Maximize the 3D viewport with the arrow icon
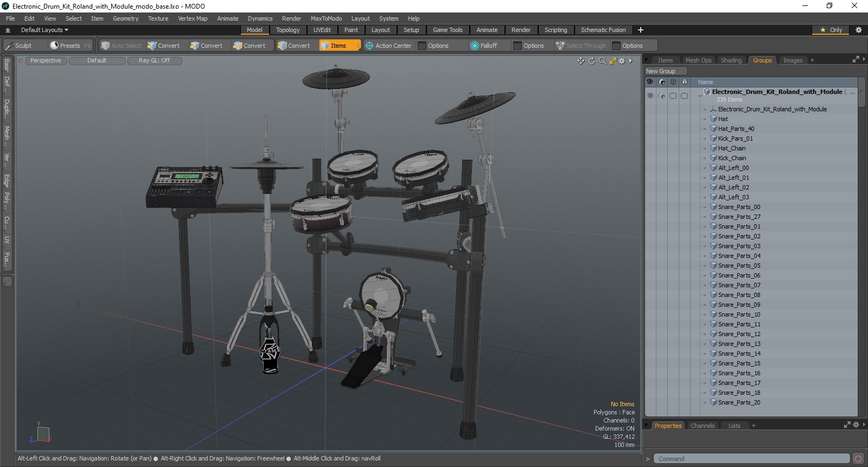The image size is (868, 467). 612,61
